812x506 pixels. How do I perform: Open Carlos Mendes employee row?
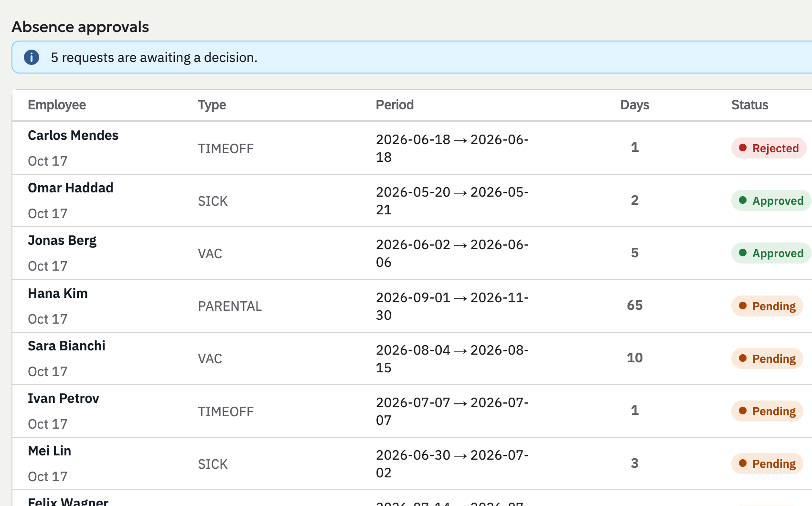click(x=412, y=148)
